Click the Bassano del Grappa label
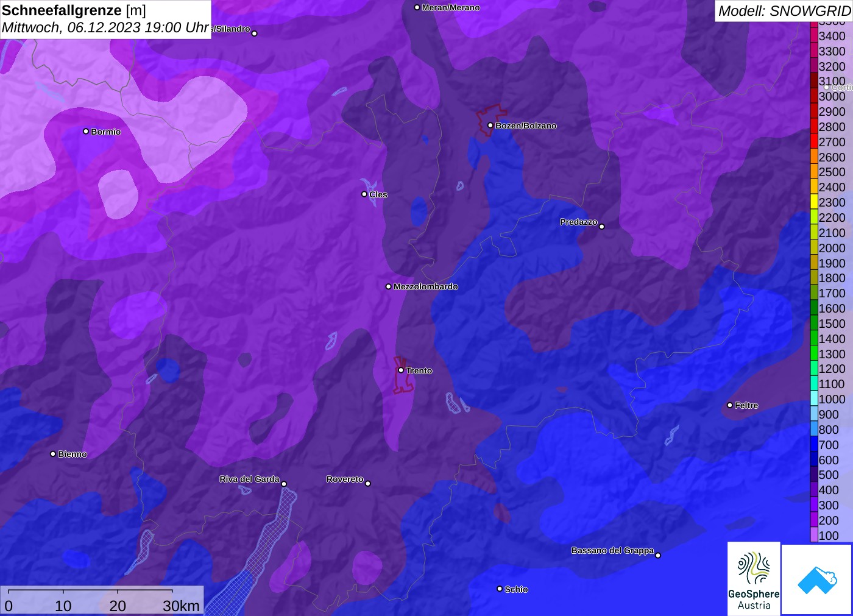This screenshot has height=616, width=853. 612,550
